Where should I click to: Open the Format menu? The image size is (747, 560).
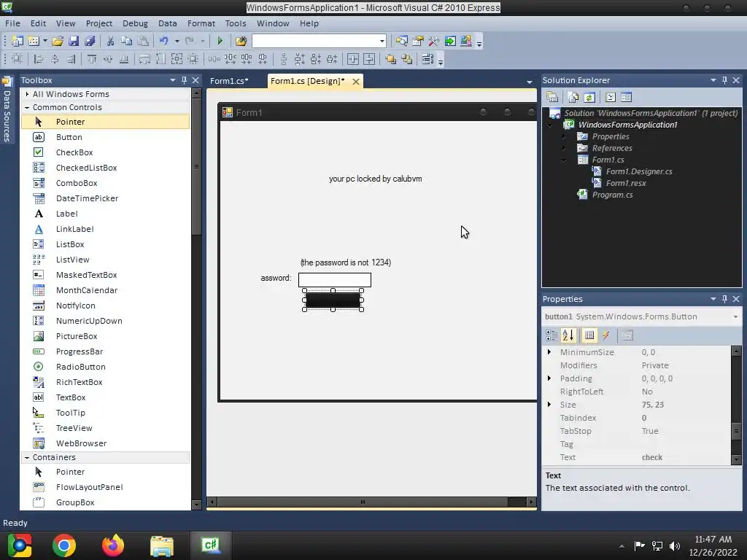coord(201,23)
